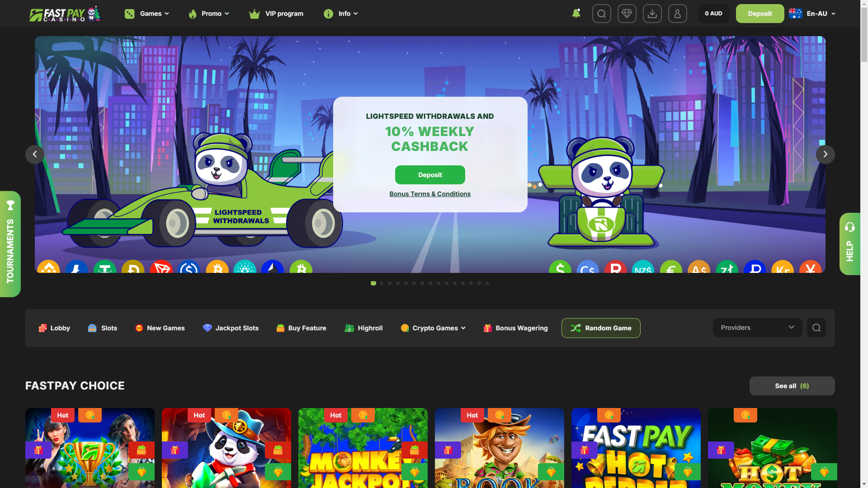
Task: Open the VIP program menu item
Action: click(x=276, y=14)
